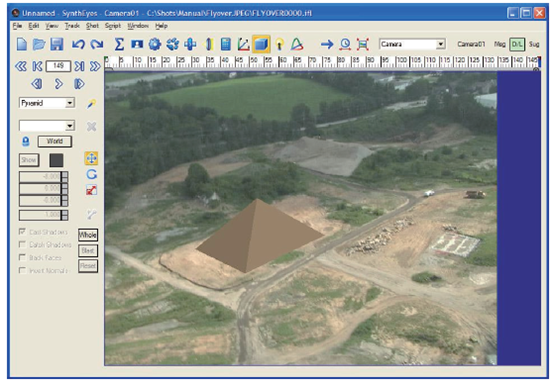
Task: Open the Track menu
Action: click(72, 26)
